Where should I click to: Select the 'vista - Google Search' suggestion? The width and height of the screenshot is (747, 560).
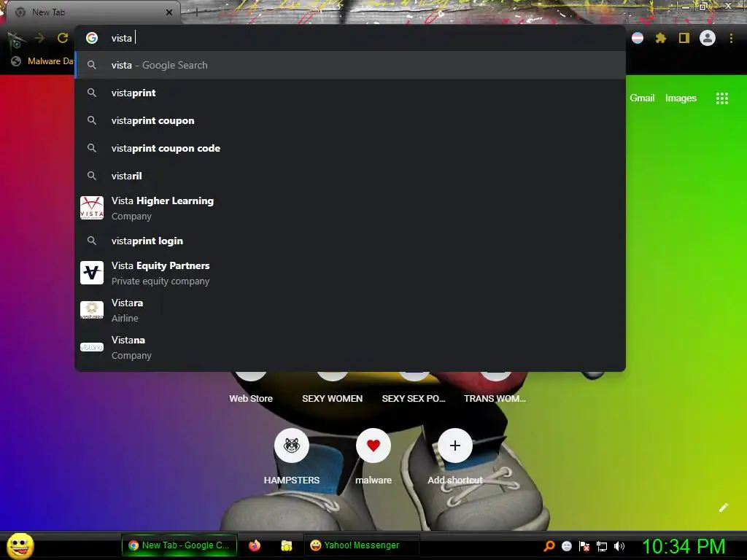click(350, 65)
